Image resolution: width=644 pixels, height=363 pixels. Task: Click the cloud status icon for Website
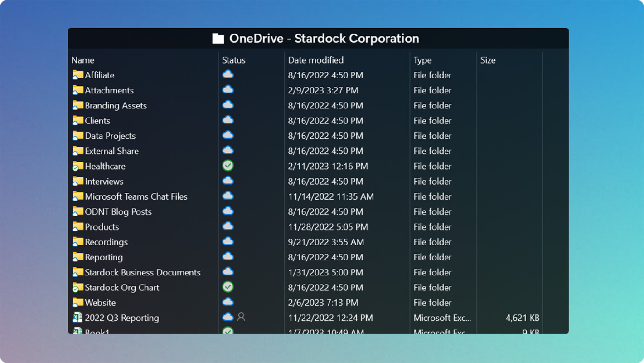[x=228, y=302]
